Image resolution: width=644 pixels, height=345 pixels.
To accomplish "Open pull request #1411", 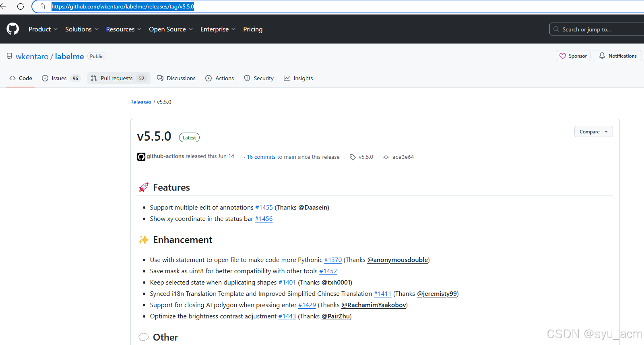I will tap(382, 293).
